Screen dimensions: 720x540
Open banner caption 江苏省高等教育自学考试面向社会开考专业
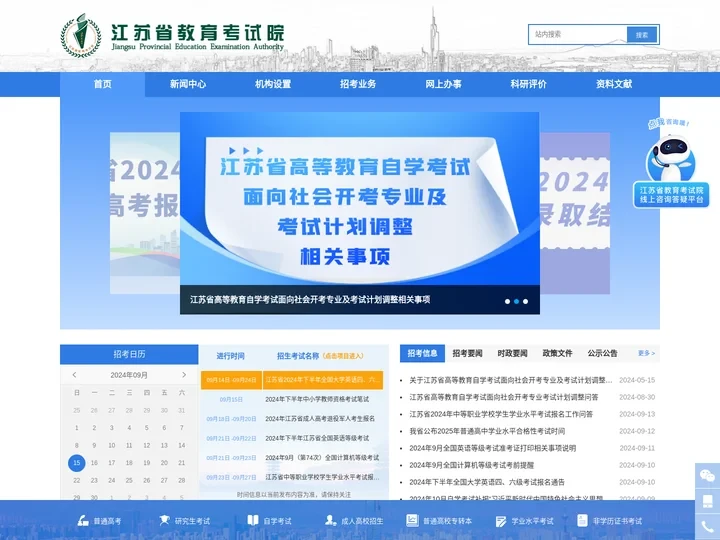tap(310, 300)
